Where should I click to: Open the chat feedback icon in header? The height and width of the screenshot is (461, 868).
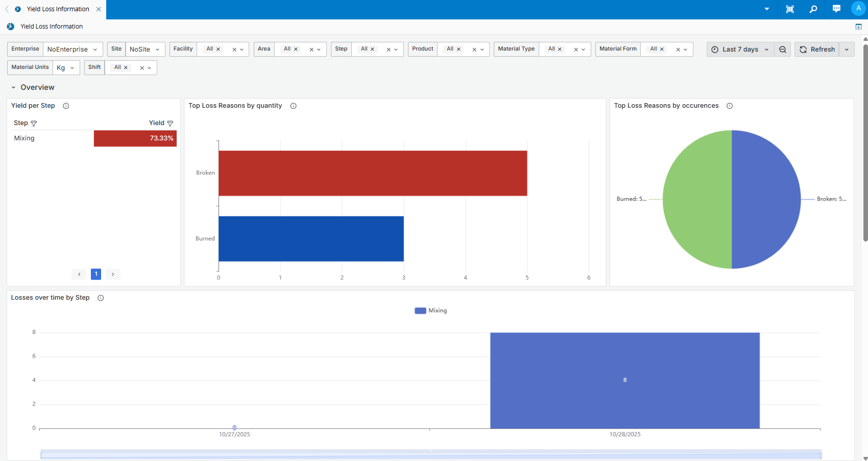click(x=836, y=9)
